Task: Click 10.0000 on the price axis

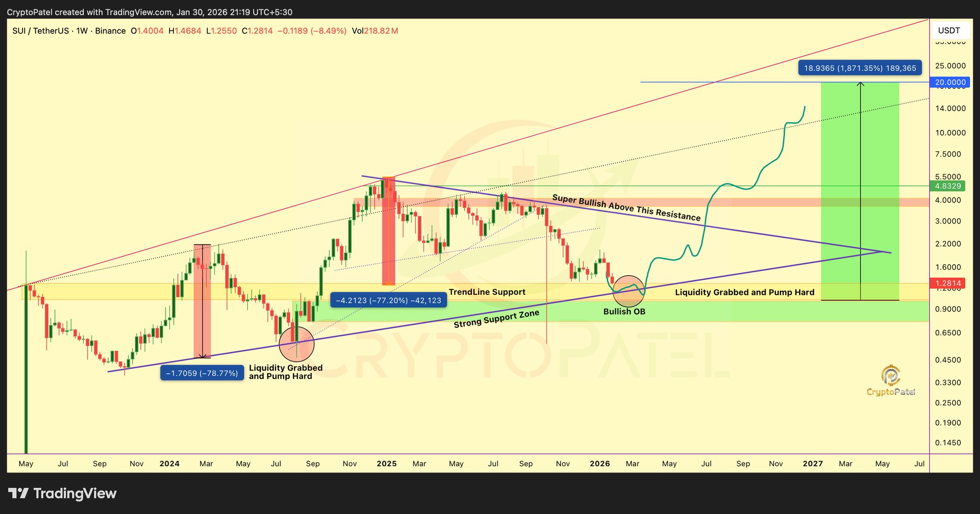Action: coord(950,133)
